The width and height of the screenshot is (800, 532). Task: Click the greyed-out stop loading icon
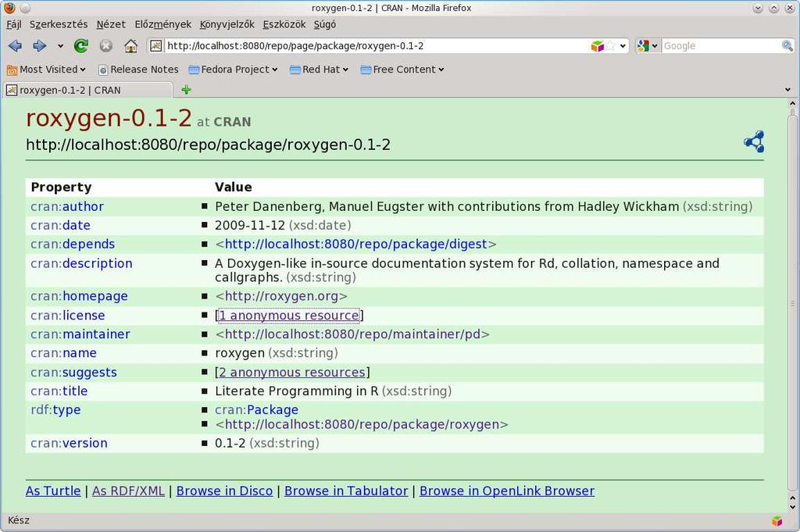[106, 46]
